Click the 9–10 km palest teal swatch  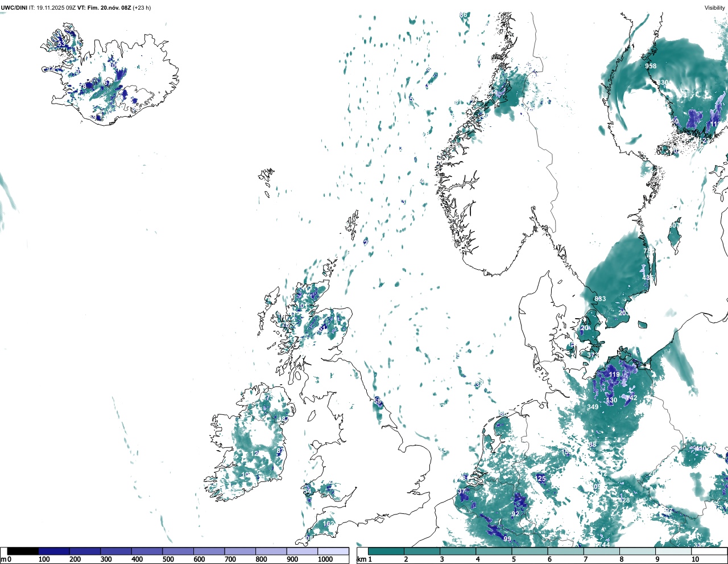(x=673, y=551)
